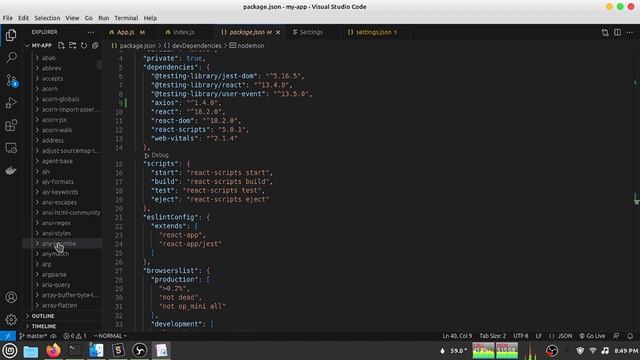
Task: Open the File menu
Action: (x=7, y=18)
